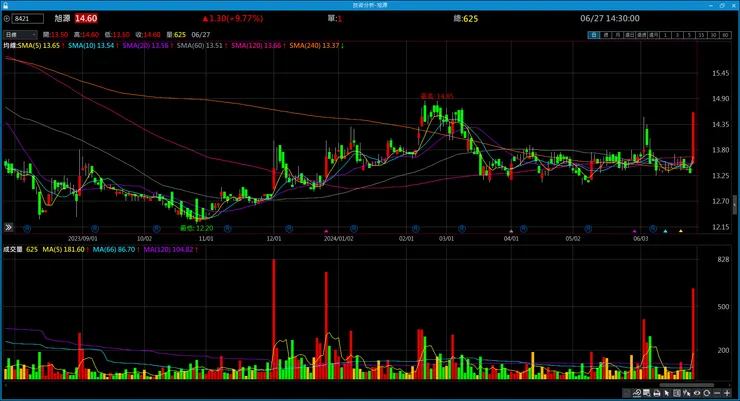The image size is (740, 401).
Task: Click the SMA(60) 13.51 moving average label
Action: [200, 45]
